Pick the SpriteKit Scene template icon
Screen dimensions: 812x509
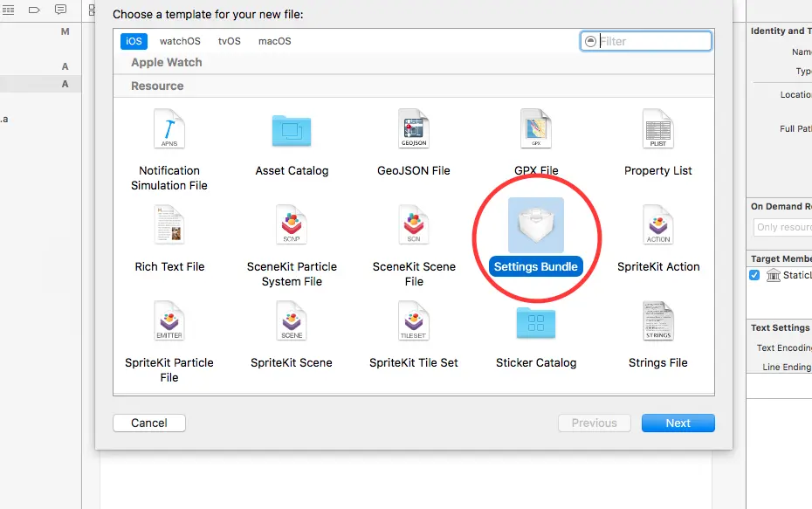[292, 320]
